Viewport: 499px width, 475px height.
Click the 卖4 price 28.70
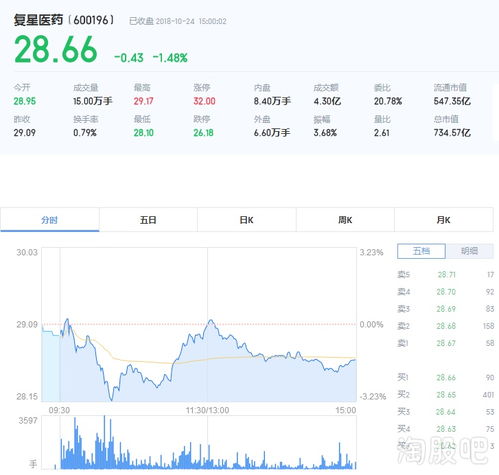pos(446,292)
